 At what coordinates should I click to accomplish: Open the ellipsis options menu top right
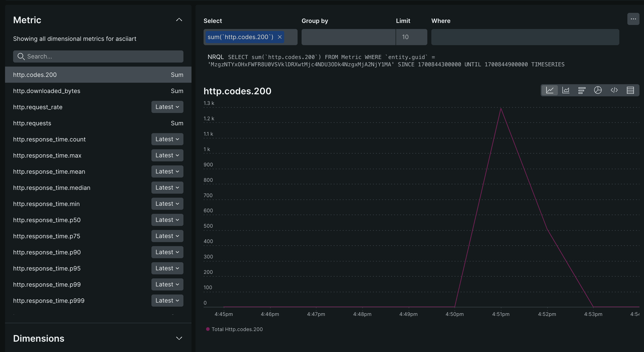pyautogui.click(x=634, y=19)
